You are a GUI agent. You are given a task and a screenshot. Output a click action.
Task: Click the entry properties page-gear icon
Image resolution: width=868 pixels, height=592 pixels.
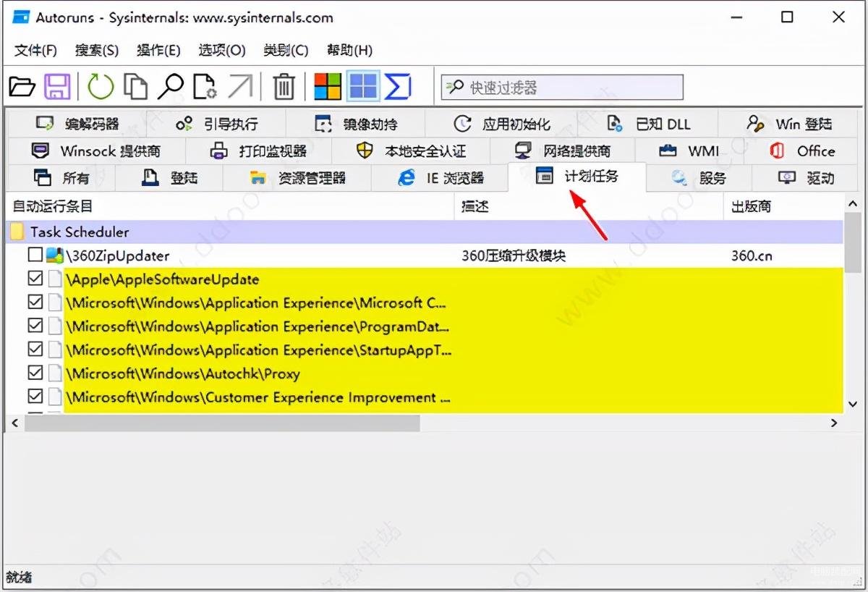pos(206,87)
